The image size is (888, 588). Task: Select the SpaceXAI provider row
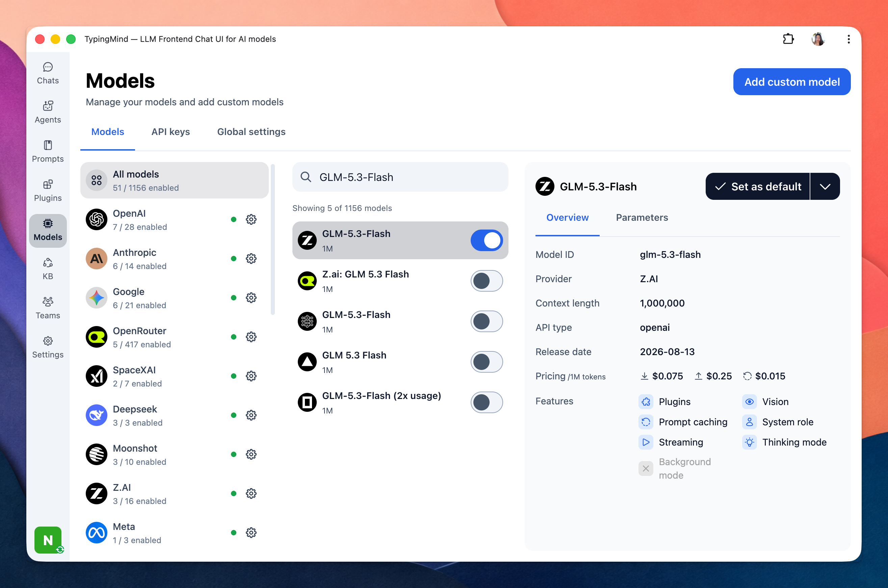(174, 376)
